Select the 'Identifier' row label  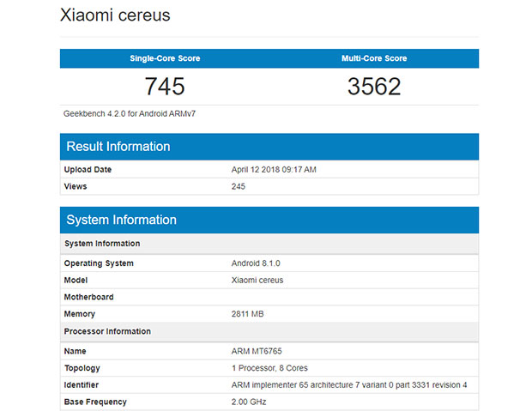click(x=82, y=385)
